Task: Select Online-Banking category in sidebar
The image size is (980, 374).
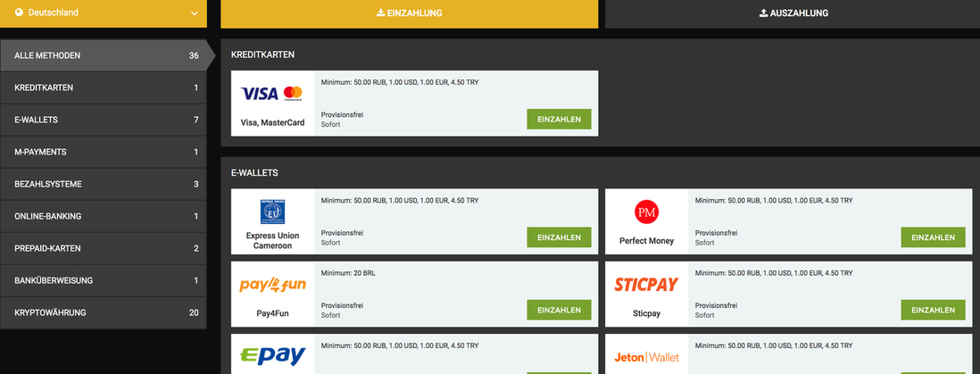Action: [x=104, y=216]
